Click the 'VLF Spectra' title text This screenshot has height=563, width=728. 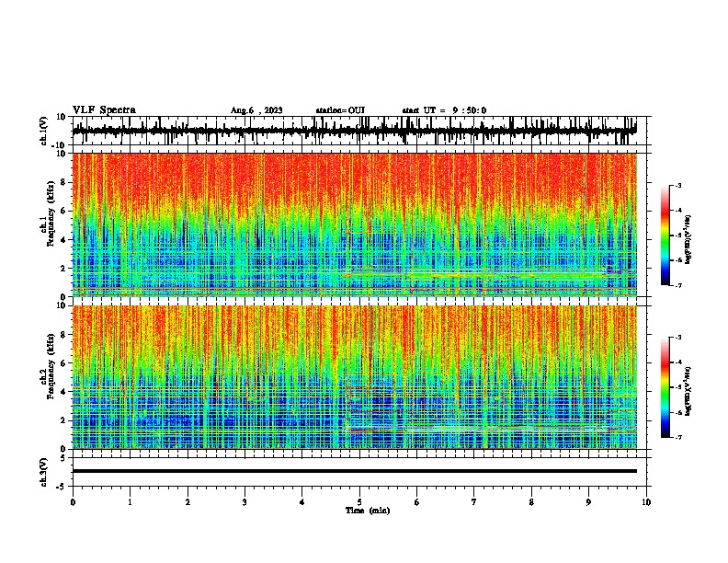[x=104, y=110]
